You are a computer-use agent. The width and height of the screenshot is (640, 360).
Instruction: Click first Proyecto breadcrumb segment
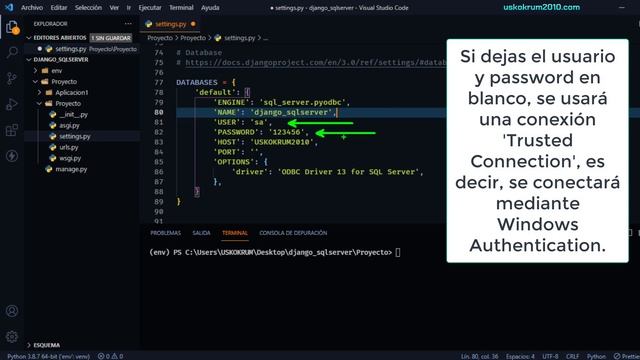pyautogui.click(x=160, y=38)
